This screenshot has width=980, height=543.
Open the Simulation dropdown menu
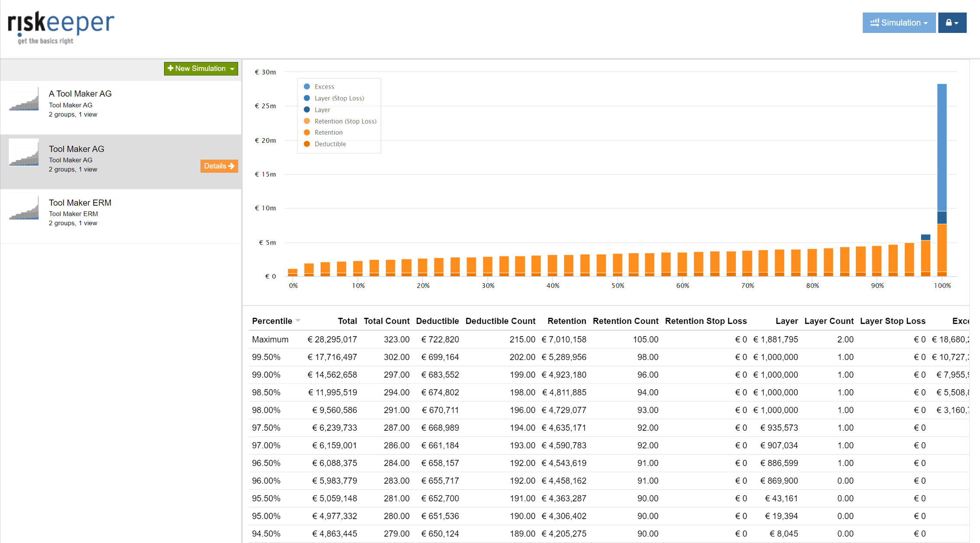point(899,23)
